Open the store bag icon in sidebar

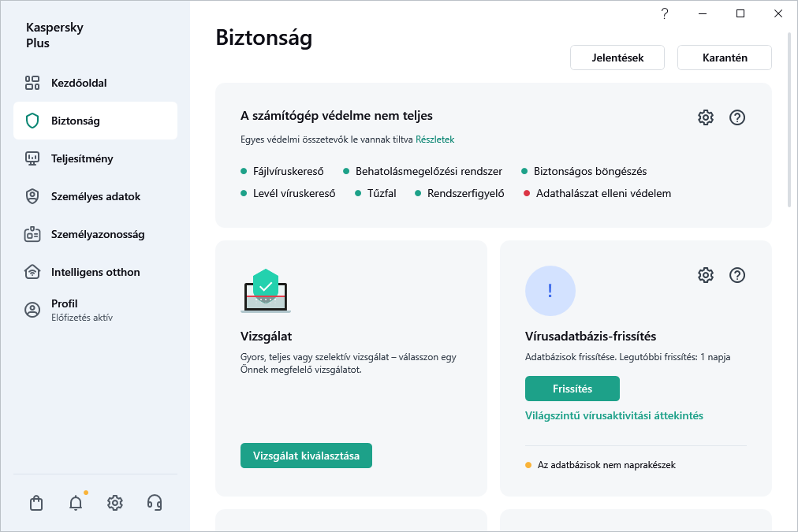point(35,503)
